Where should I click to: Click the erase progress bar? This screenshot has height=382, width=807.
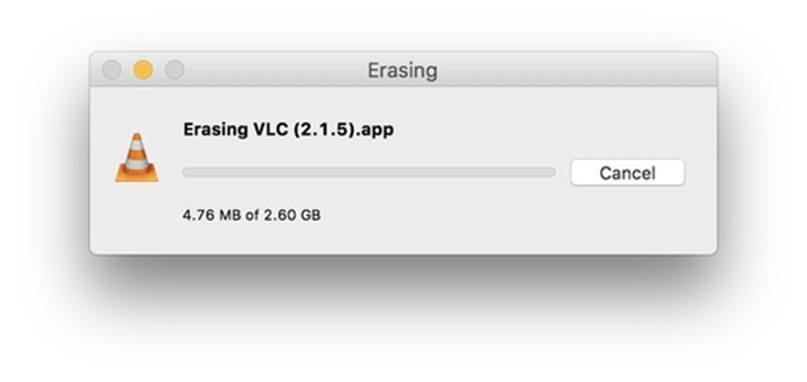coord(369,172)
